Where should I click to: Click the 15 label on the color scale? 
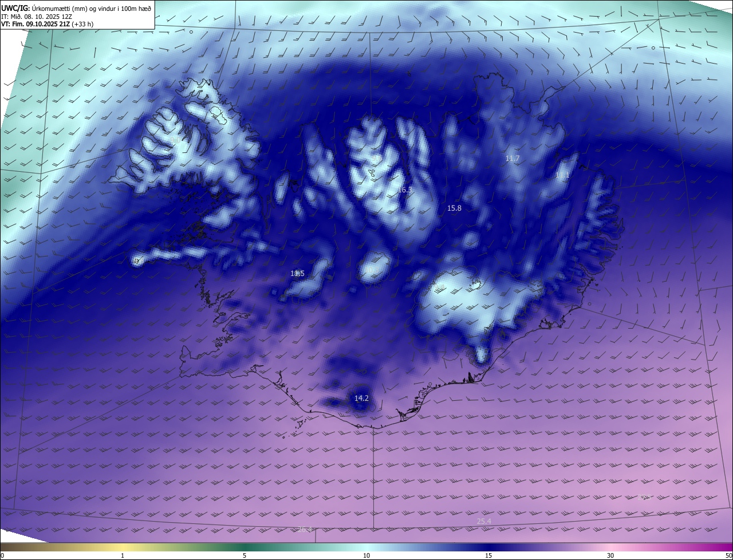tap(488, 555)
